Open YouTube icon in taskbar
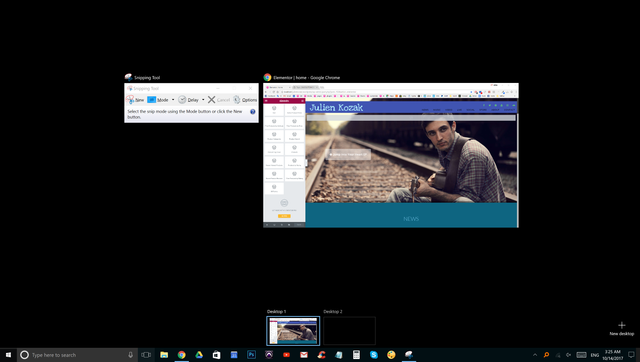 [x=287, y=355]
